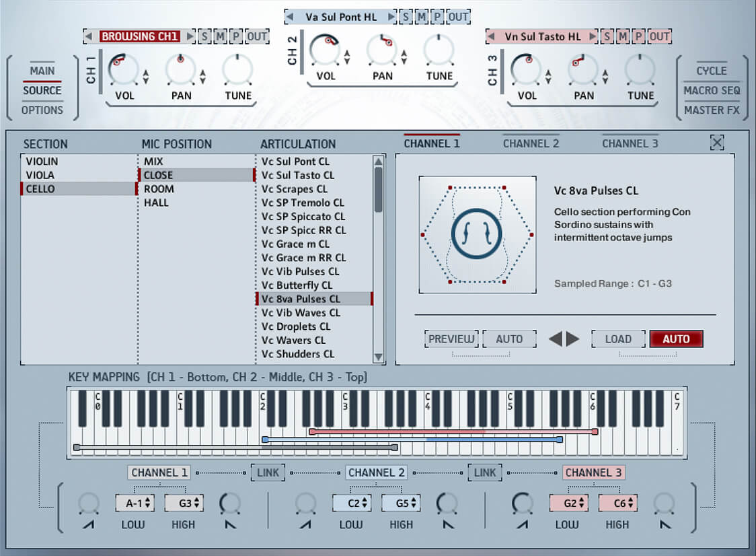
Task: Switch to the CHANNEL 2 tab
Action: click(x=531, y=143)
